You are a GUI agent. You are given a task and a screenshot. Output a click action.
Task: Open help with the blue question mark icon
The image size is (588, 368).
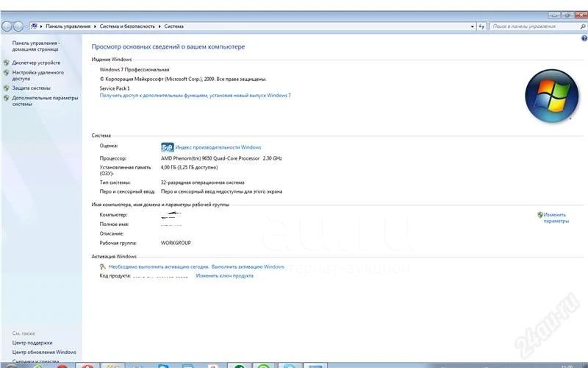[x=584, y=38]
